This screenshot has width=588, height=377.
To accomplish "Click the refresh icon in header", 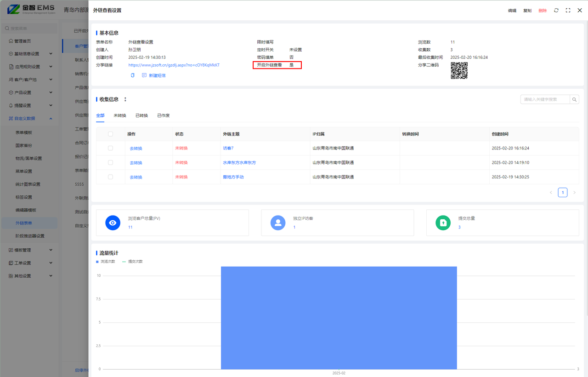I will pos(556,10).
